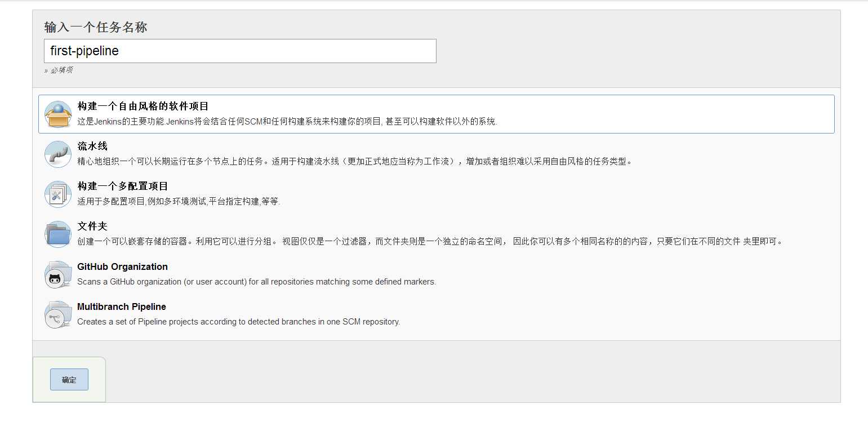The height and width of the screenshot is (422, 868).
Task: Click the Multibranch Pipeline branch icon
Action: tap(58, 315)
